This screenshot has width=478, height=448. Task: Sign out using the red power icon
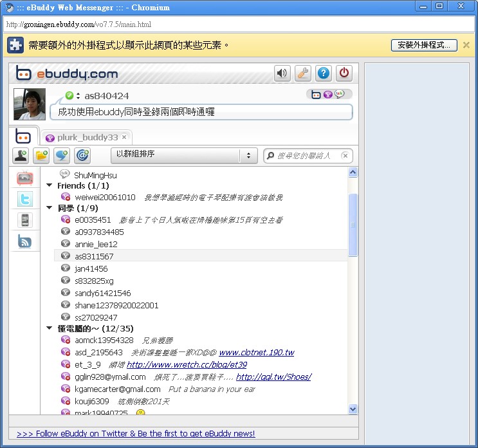(x=344, y=73)
